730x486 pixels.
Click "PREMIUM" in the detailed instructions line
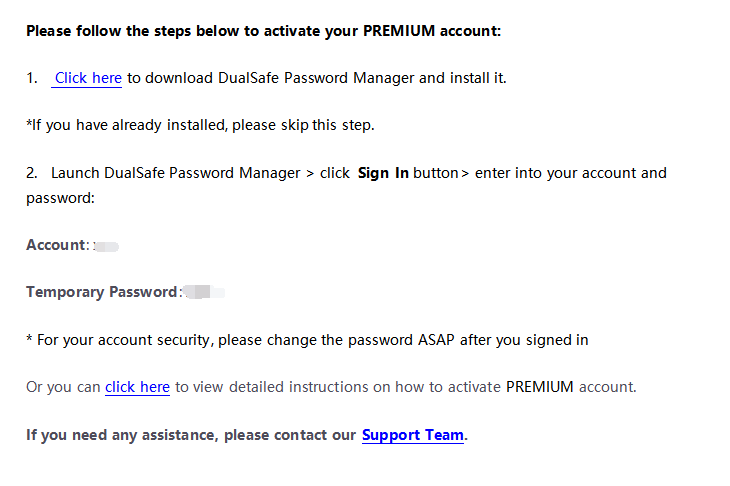(x=540, y=387)
